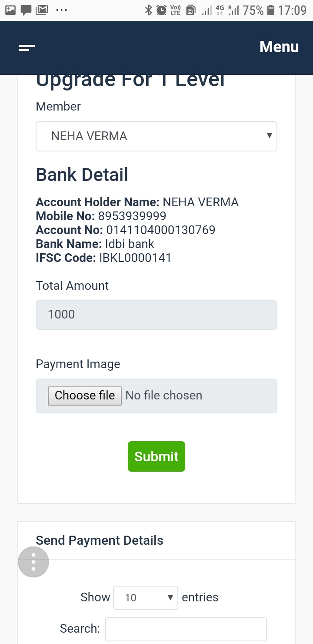Expand the Show entries count dropdown
313x644 pixels.
coord(146,598)
